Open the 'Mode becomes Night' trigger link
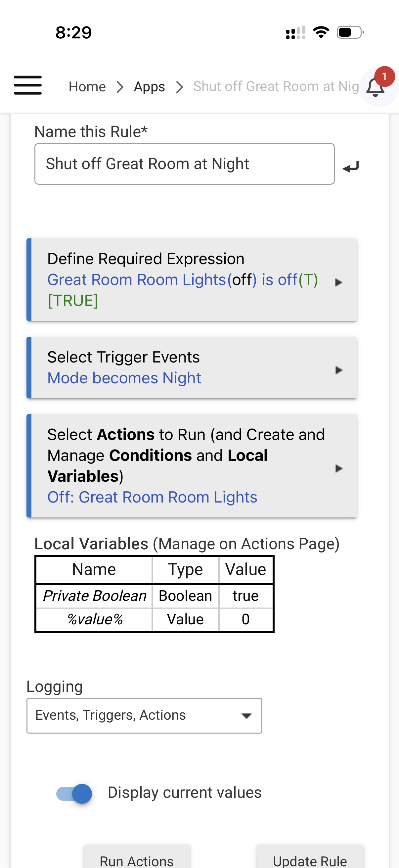This screenshot has height=868, width=399. (124, 378)
